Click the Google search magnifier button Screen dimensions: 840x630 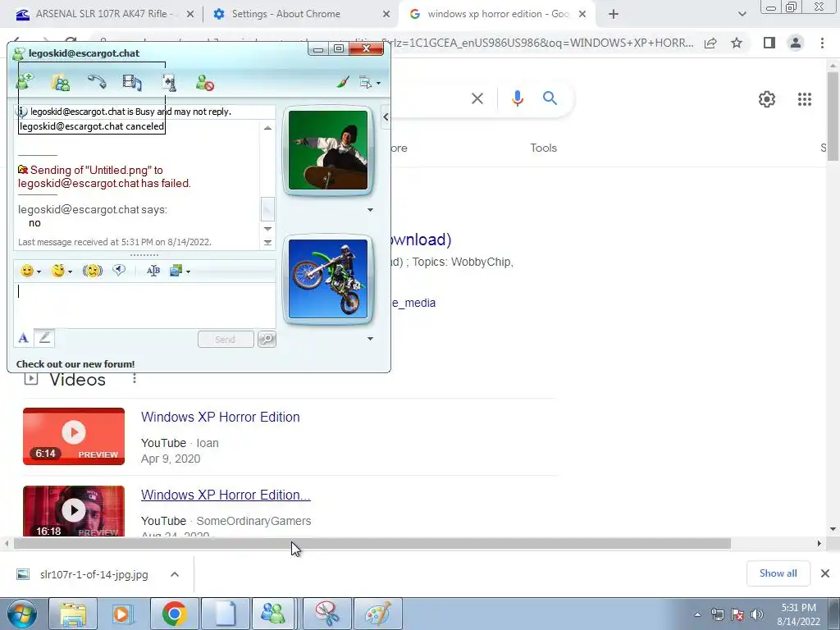(550, 98)
